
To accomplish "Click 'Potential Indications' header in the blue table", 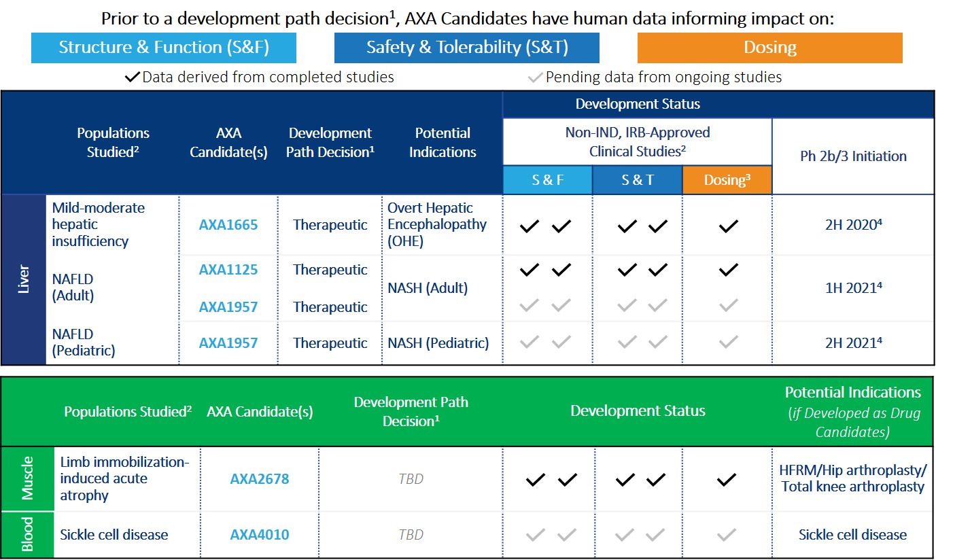I will [x=443, y=143].
